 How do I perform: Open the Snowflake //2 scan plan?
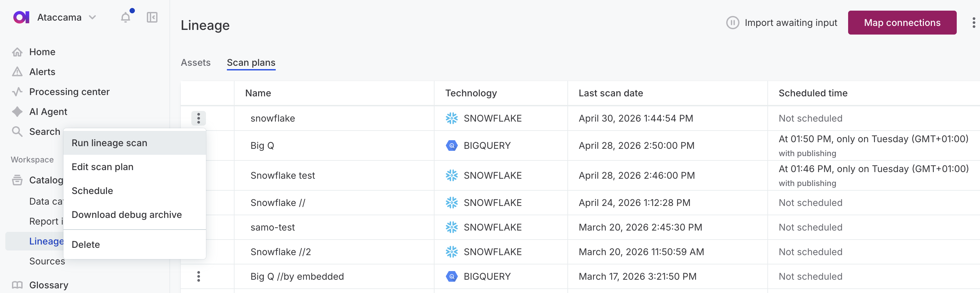(280, 252)
